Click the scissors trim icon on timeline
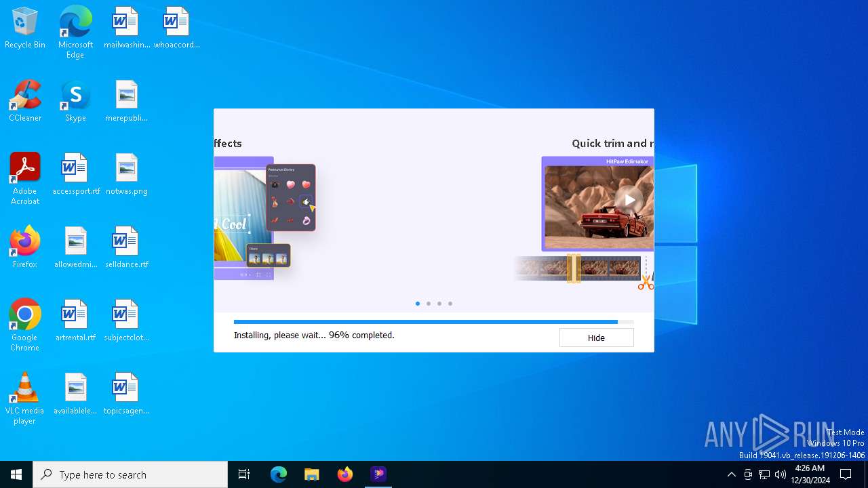 (x=646, y=283)
